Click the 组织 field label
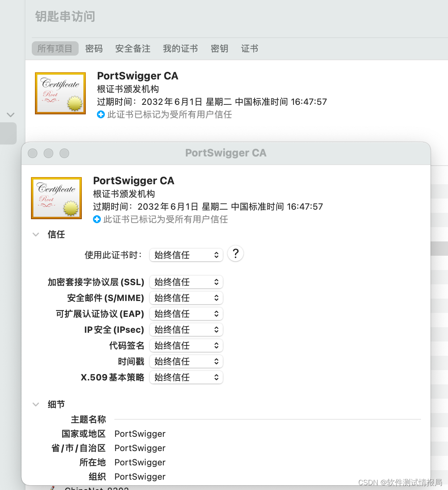The image size is (448, 490). pyautogui.click(x=97, y=476)
